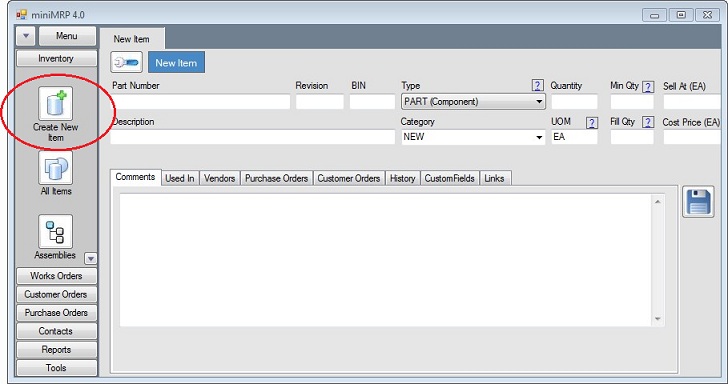Open the Works Orders section
Viewport: 728px width, 384px height.
pyautogui.click(x=56, y=276)
